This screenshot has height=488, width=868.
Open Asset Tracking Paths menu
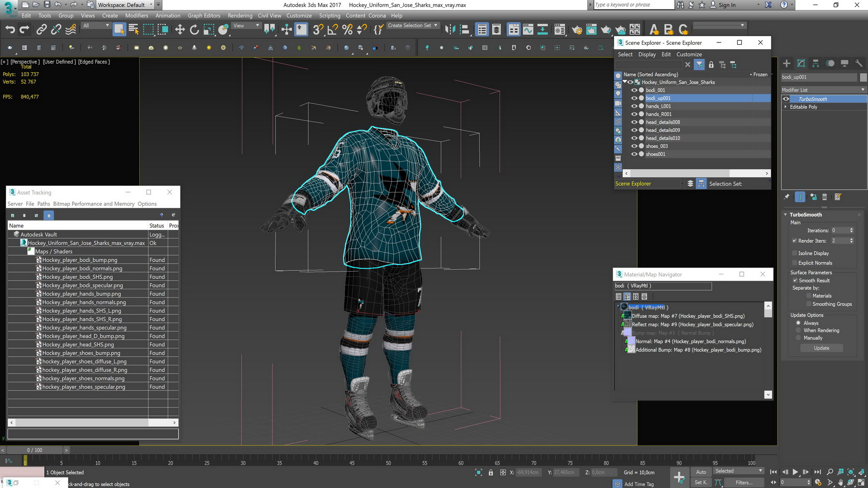click(43, 204)
